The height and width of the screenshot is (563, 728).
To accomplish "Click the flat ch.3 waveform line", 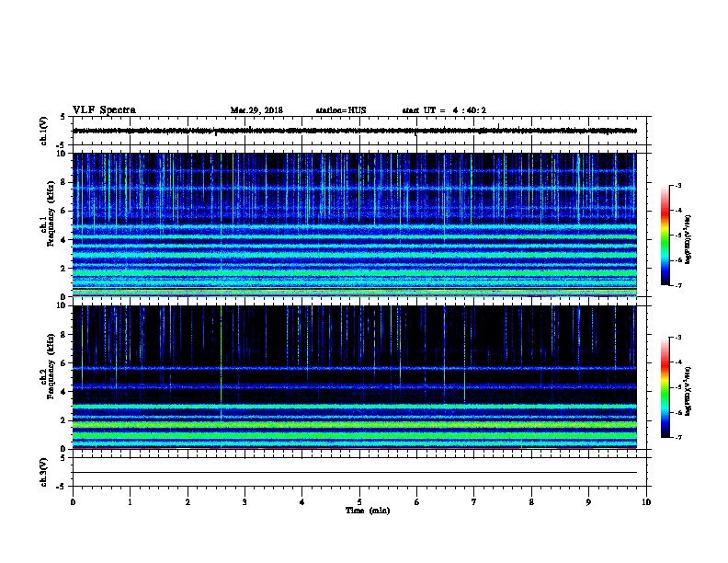I will point(354,473).
